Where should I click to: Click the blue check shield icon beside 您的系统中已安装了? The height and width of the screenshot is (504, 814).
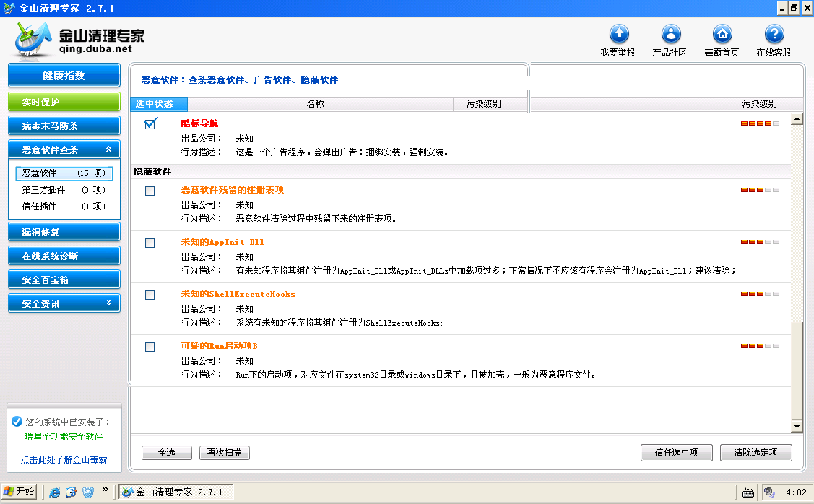17,422
